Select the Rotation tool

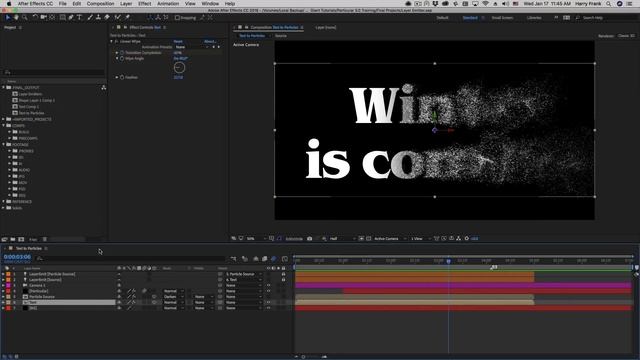click(x=36, y=18)
